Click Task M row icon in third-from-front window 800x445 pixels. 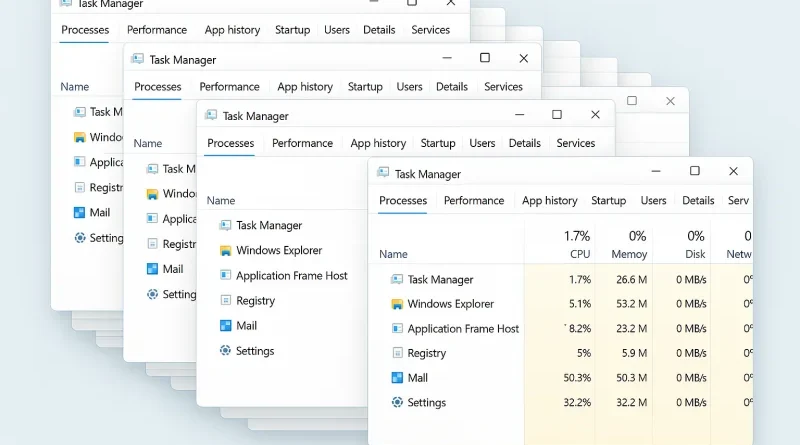coord(152,169)
